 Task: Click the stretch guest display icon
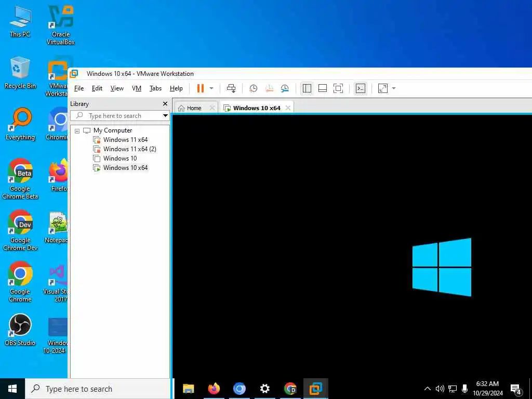[383, 88]
